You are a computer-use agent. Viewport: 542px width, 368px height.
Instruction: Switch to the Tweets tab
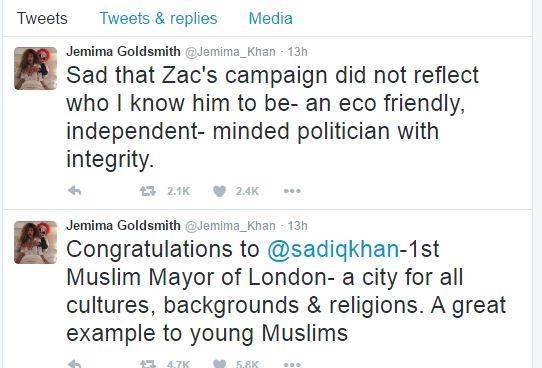(42, 18)
